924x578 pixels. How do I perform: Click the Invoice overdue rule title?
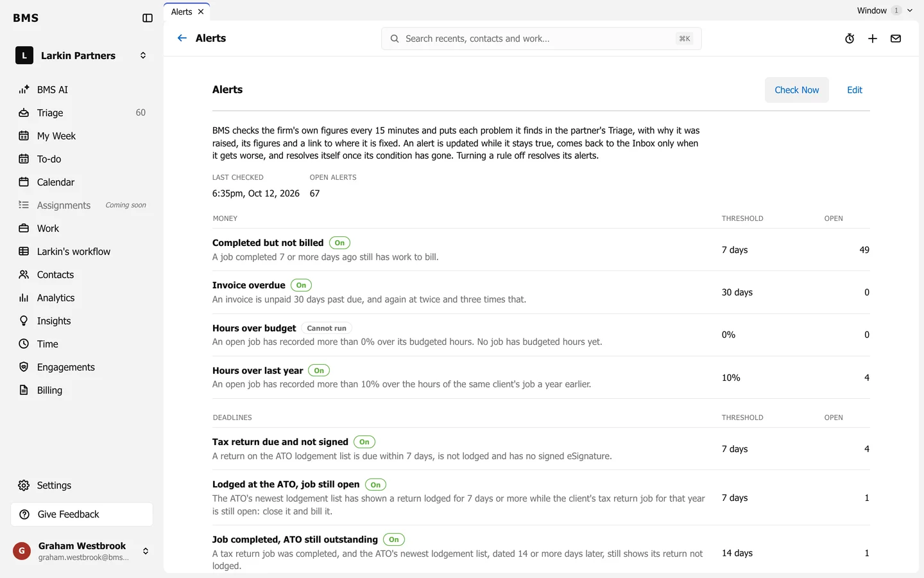pos(249,285)
